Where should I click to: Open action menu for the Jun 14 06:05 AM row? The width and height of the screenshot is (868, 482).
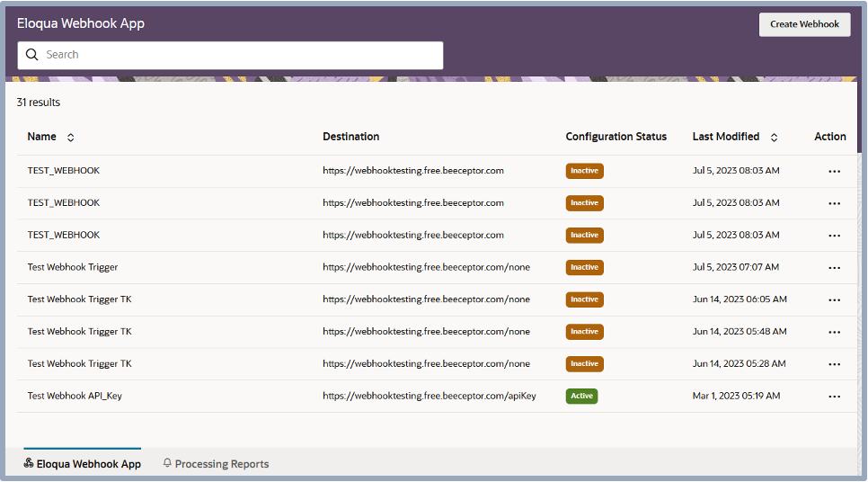coord(834,300)
